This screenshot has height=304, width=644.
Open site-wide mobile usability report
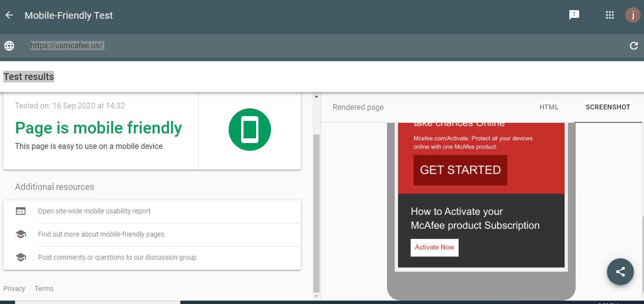[94, 211]
